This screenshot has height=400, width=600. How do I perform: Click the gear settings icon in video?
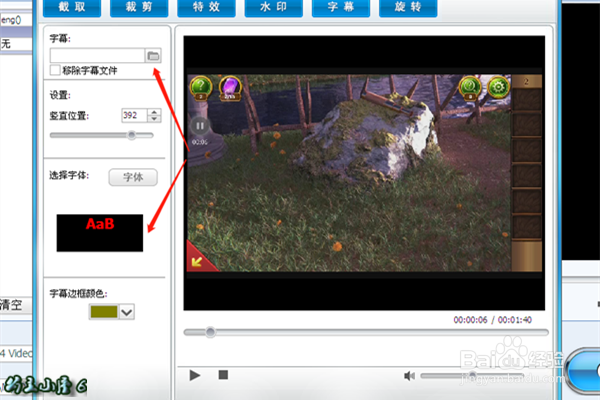(x=498, y=87)
